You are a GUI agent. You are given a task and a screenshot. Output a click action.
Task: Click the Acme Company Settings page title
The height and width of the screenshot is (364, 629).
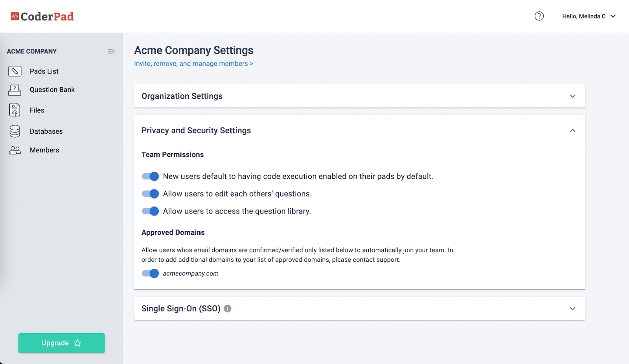coord(194,50)
